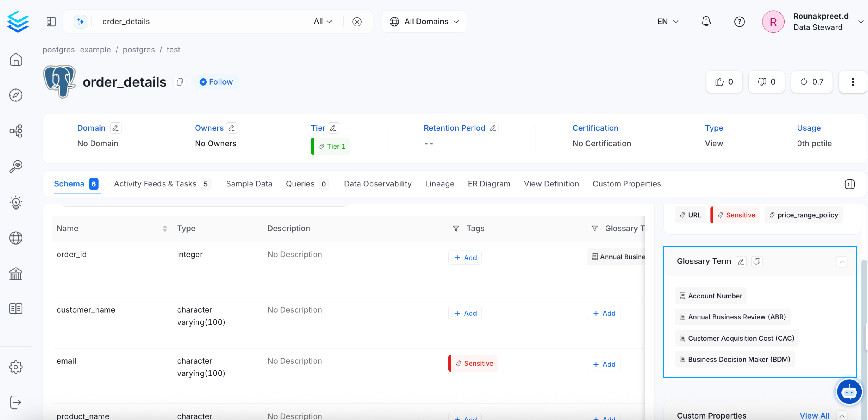Open the All Domains dropdown
The width and height of the screenshot is (868, 420).
tap(424, 22)
